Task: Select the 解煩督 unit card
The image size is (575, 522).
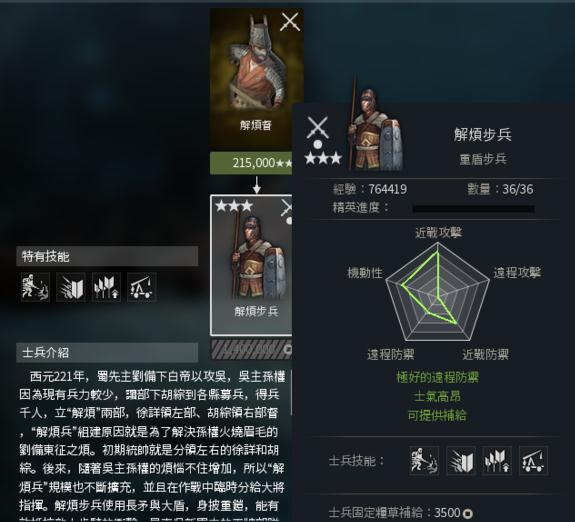Action: pos(256,80)
